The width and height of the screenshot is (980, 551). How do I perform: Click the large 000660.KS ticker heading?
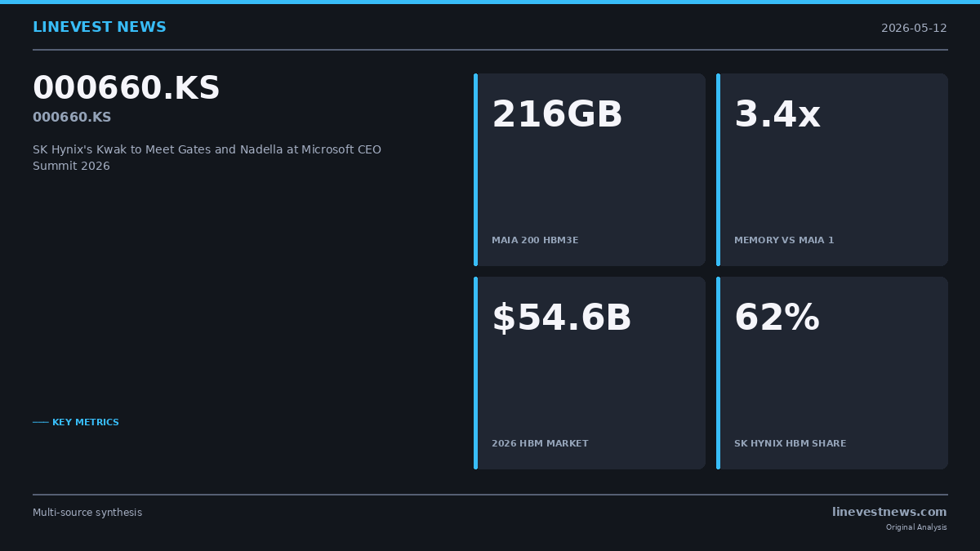(127, 88)
